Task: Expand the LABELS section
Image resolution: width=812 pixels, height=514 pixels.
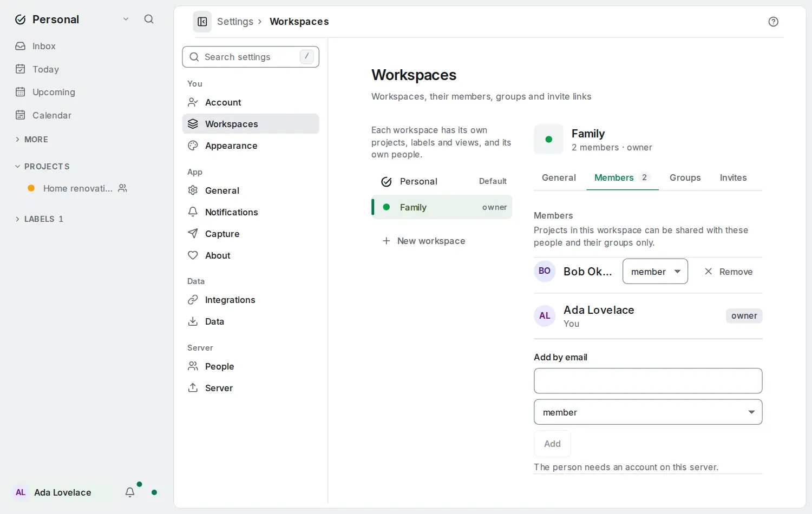Action: (38, 219)
